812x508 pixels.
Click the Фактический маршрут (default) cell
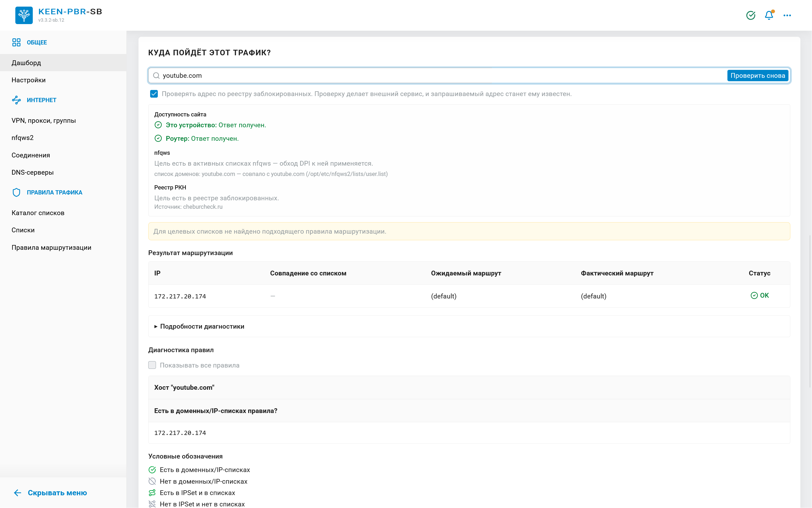[594, 296]
